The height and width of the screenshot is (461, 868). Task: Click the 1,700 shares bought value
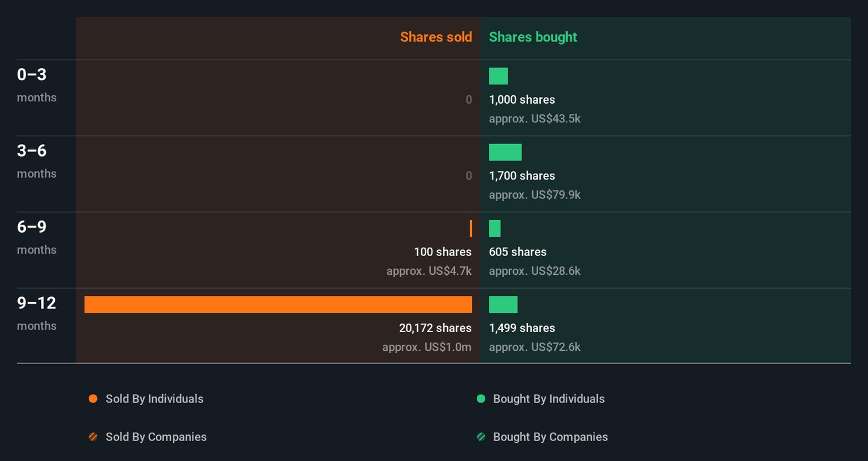tap(522, 176)
